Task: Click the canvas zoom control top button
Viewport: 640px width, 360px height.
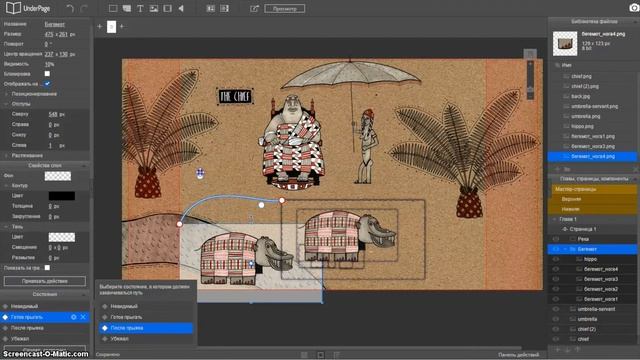Action: (530, 54)
